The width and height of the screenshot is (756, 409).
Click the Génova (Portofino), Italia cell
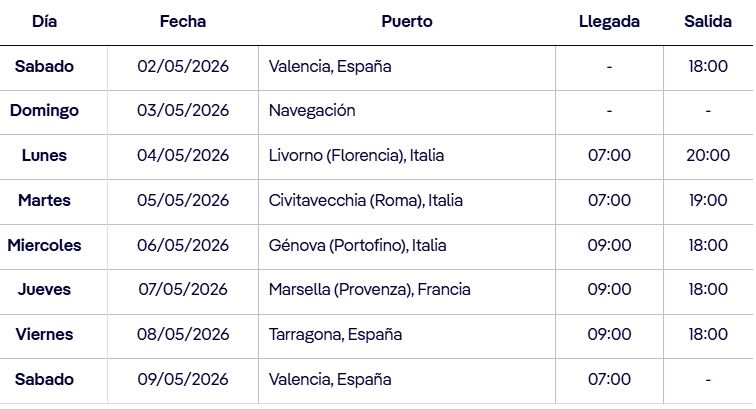click(x=357, y=245)
